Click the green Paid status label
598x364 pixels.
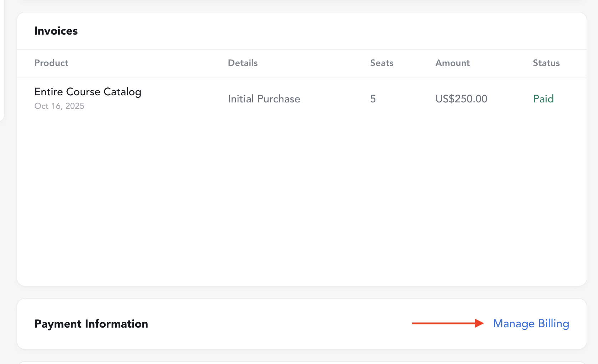(x=543, y=99)
